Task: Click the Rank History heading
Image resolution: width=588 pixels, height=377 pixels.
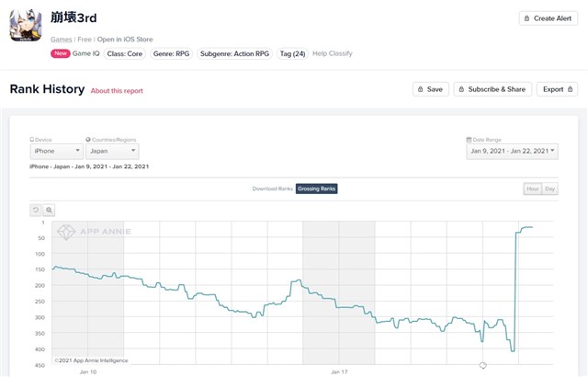Action: (x=47, y=89)
